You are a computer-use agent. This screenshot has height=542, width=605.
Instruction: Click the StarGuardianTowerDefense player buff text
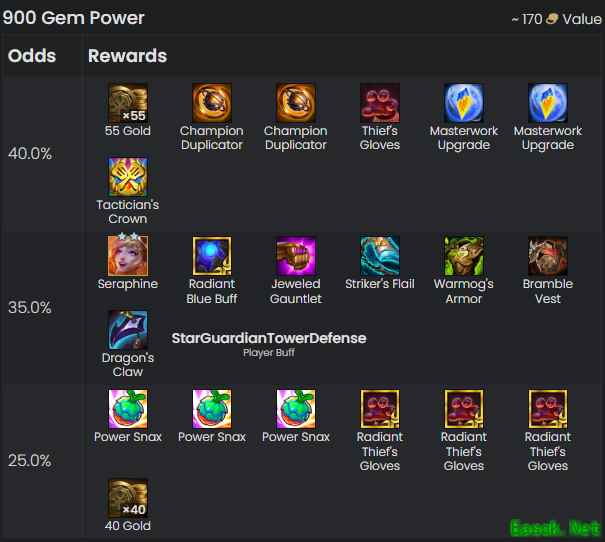click(x=269, y=338)
